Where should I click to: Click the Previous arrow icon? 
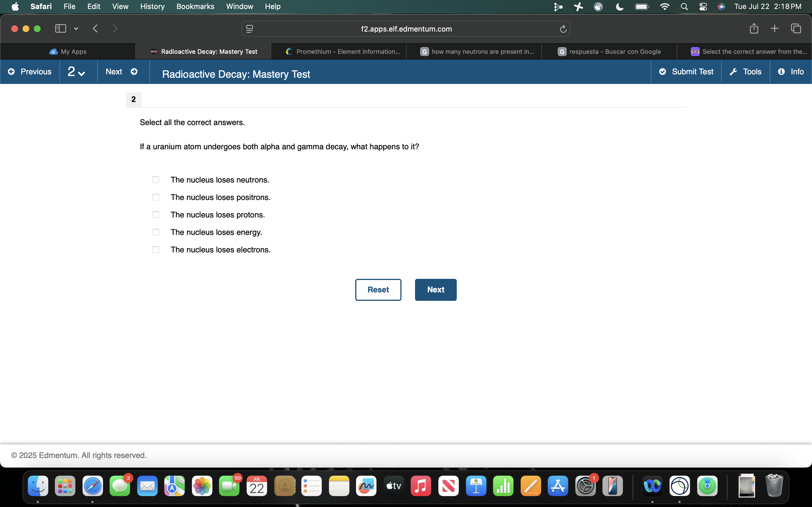coord(11,72)
